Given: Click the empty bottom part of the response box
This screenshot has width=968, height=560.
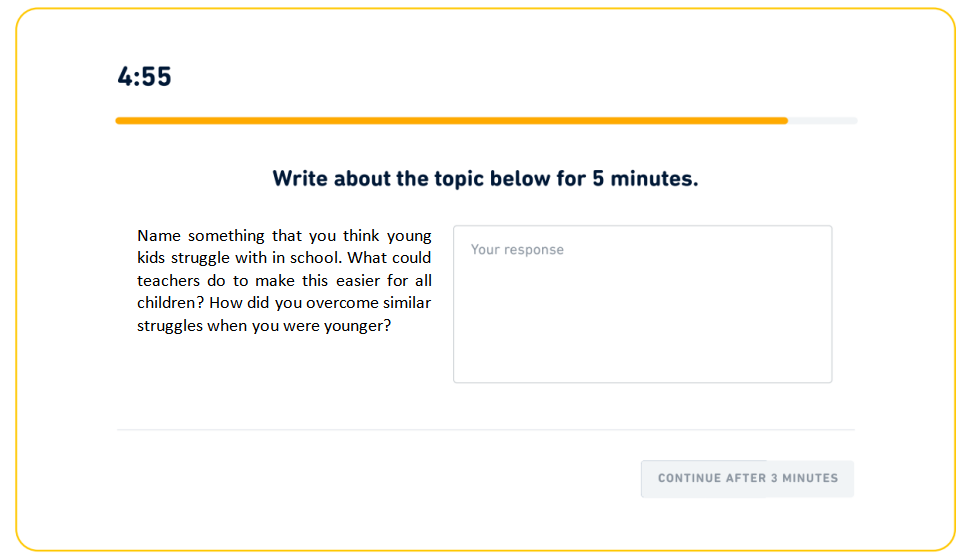Looking at the screenshot, I should tap(643, 352).
